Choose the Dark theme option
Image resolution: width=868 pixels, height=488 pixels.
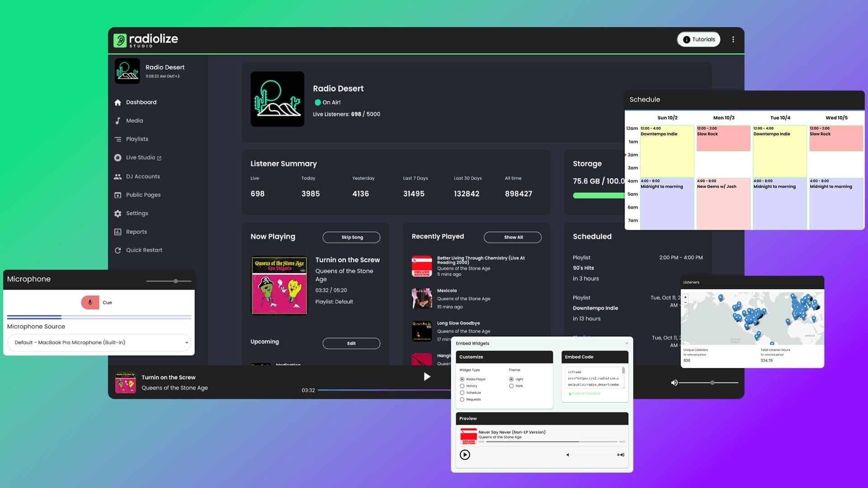511,386
